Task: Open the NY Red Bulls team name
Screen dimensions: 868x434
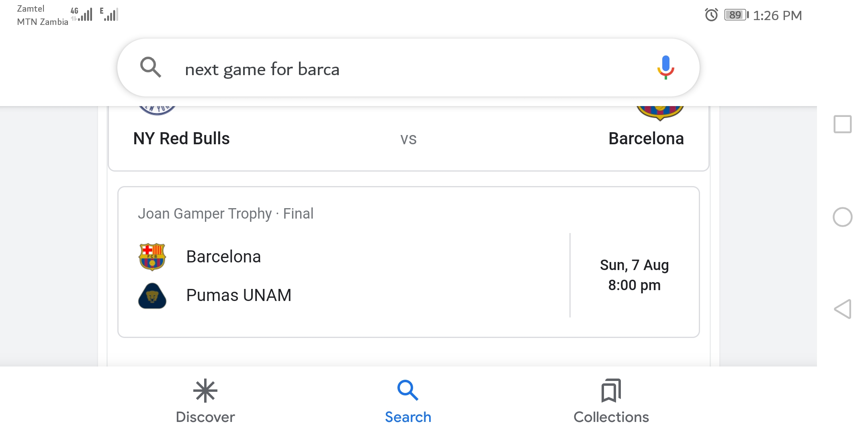Action: tap(181, 139)
